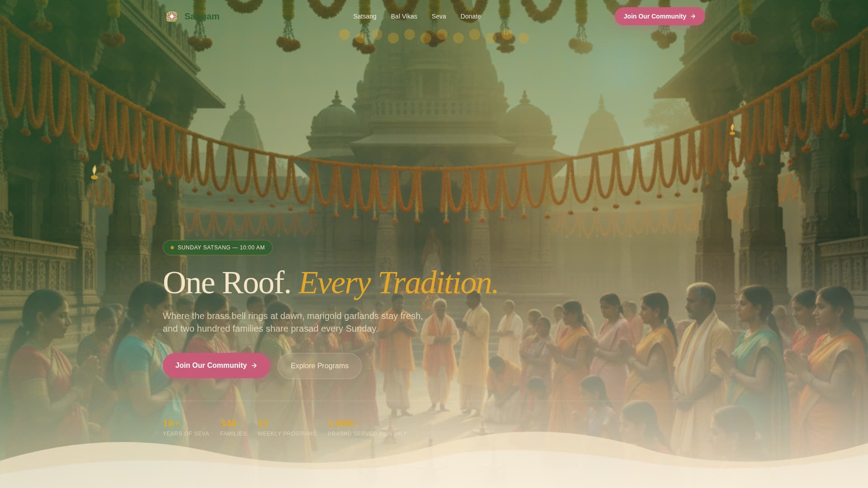Click the Sangam mandala logo icon
This screenshot has height=488, width=868.
(x=171, y=16)
